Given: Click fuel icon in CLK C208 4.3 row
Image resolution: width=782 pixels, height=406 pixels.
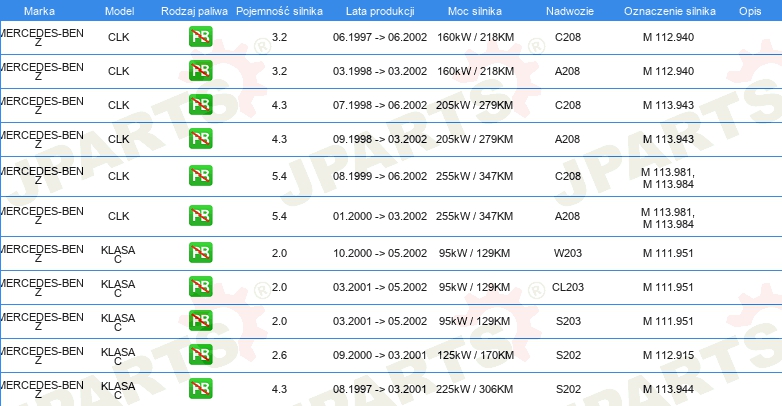Looking at the screenshot, I should point(200,105).
